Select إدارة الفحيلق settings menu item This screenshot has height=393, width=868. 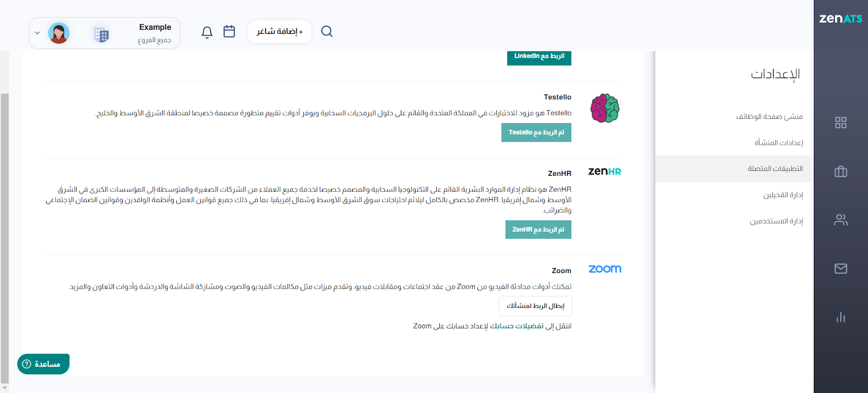point(783,195)
